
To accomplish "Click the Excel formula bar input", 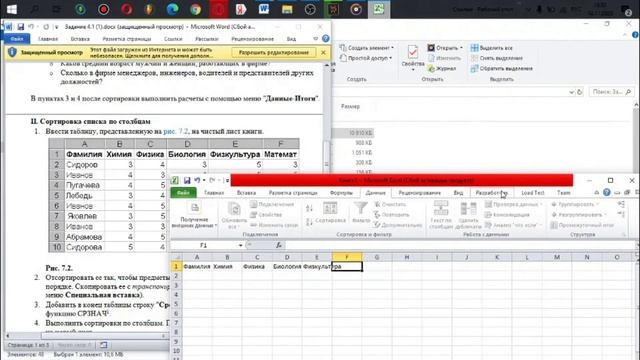I will pos(461,245).
